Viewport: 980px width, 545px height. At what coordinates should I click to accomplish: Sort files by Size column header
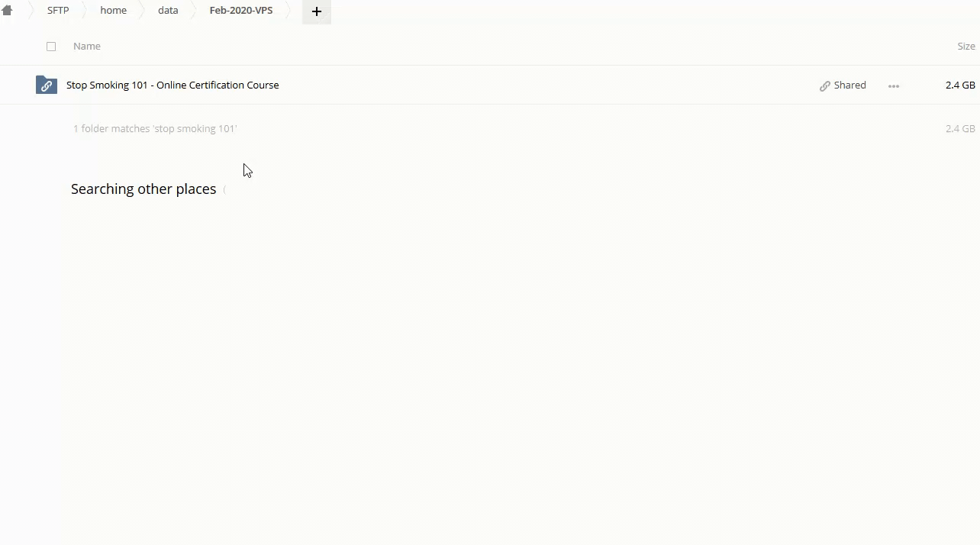tap(965, 47)
